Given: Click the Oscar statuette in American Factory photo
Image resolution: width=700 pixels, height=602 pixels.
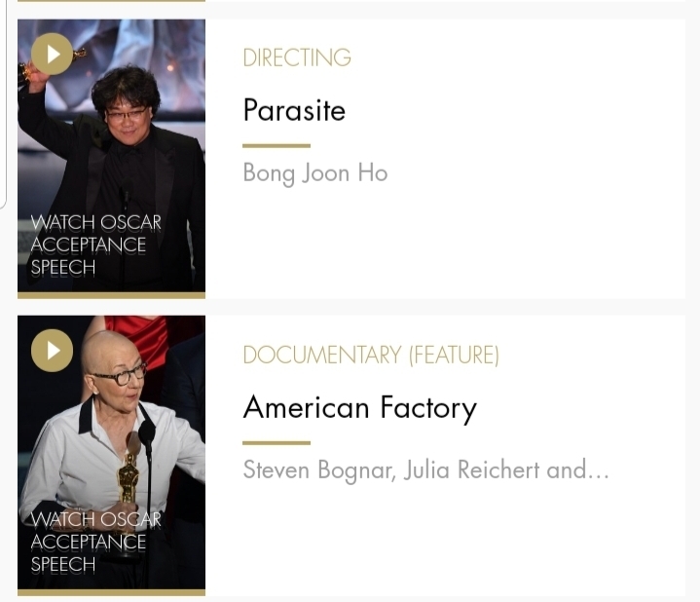Looking at the screenshot, I should click(x=129, y=477).
